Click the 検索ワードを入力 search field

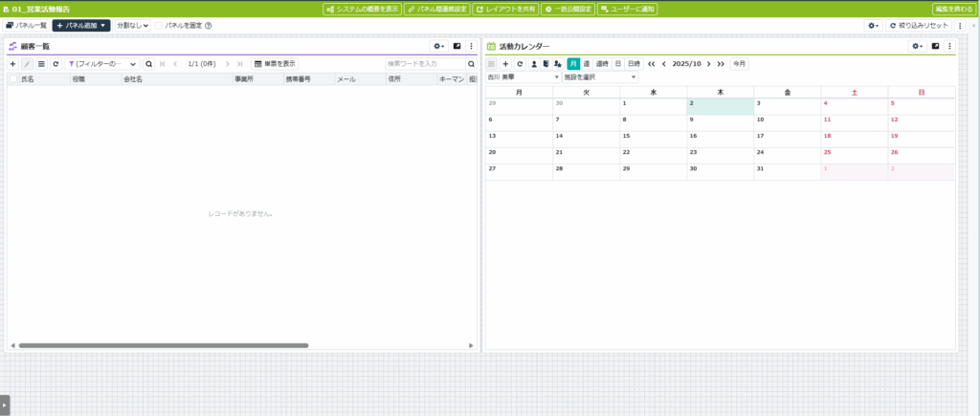click(425, 64)
